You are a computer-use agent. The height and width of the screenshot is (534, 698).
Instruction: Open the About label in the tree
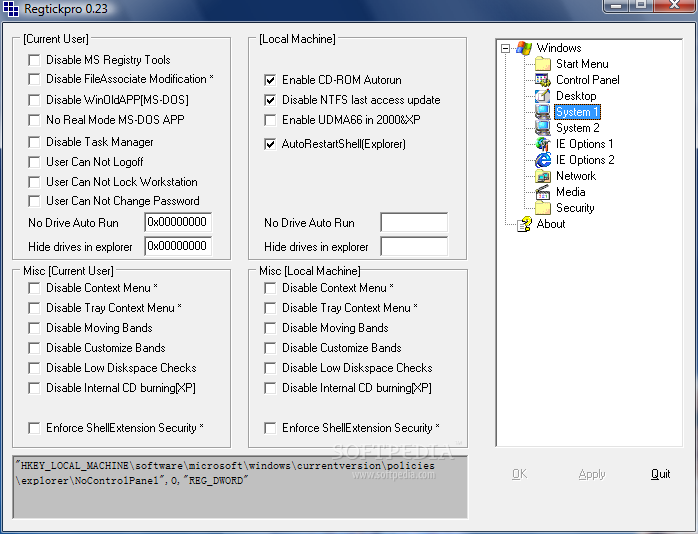(551, 224)
